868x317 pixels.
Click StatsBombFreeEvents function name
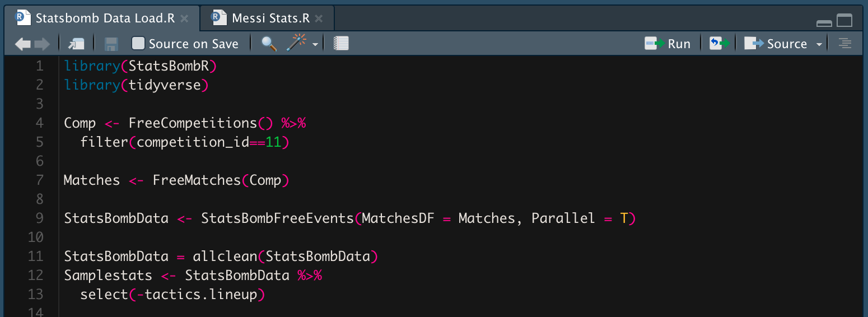(x=277, y=218)
